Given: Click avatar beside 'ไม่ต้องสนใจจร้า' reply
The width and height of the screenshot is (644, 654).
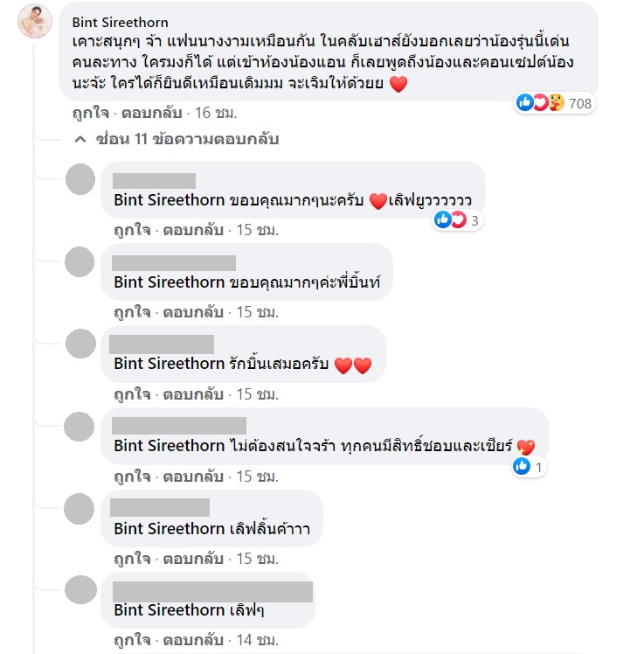Looking at the screenshot, I should point(80,427).
